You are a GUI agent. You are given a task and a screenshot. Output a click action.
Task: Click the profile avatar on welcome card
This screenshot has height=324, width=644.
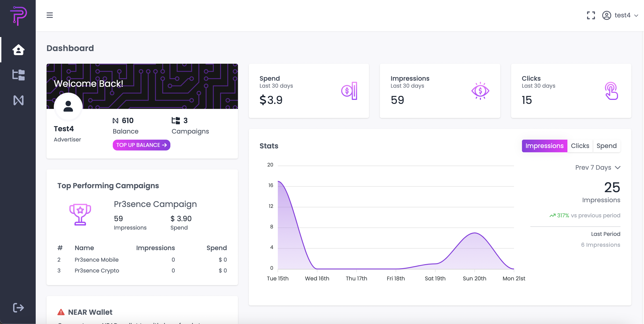click(68, 106)
